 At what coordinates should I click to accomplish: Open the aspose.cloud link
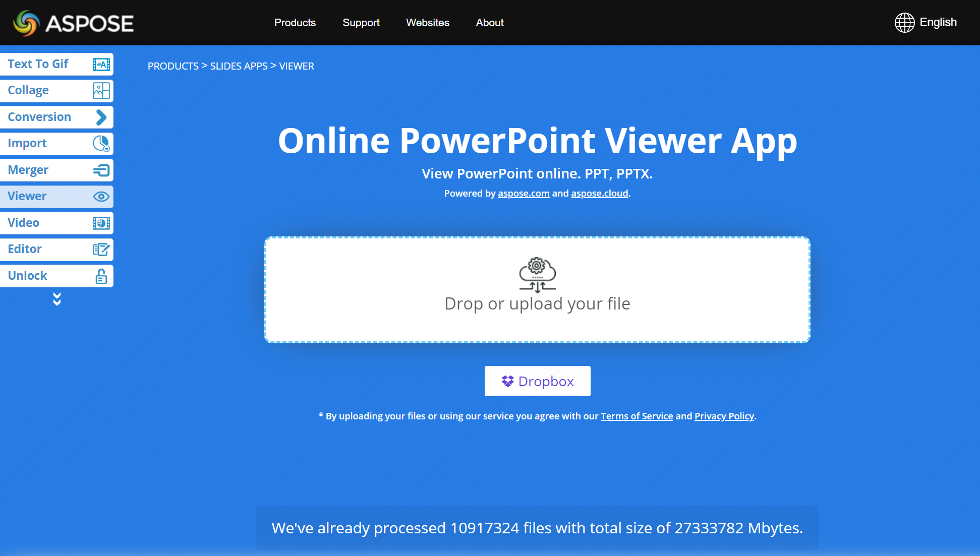(599, 194)
